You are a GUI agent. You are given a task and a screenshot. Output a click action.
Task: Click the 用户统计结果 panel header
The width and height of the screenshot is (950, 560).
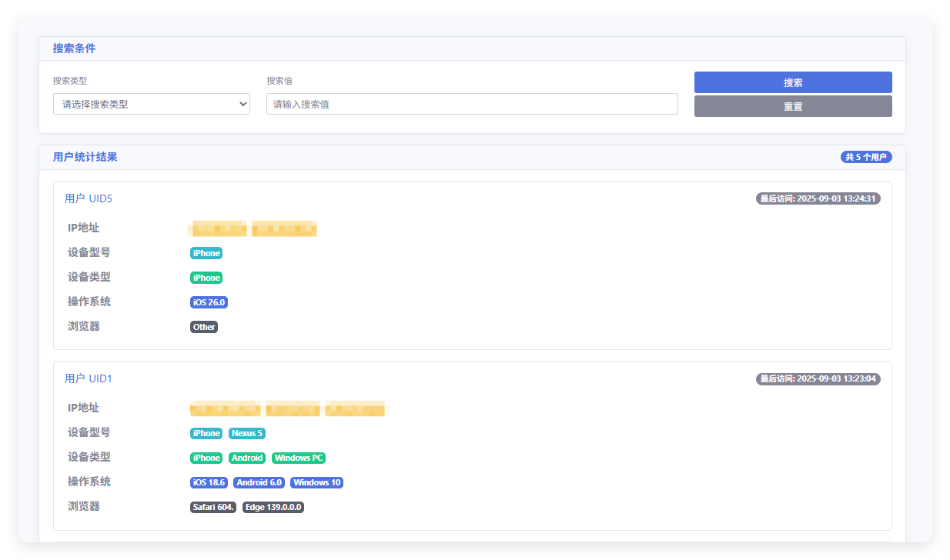point(472,157)
